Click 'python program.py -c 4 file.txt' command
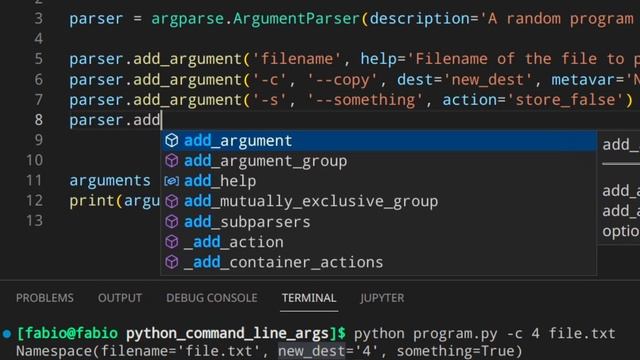 tap(484, 333)
